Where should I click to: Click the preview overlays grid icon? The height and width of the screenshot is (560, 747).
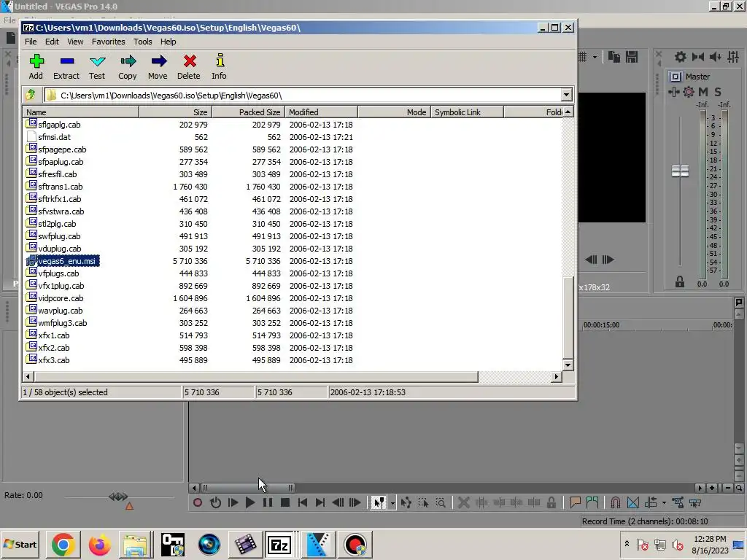tap(583, 57)
